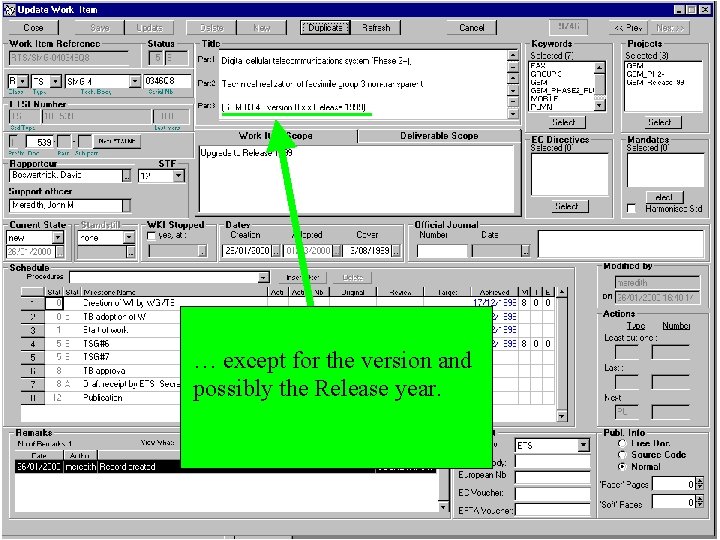The height and width of the screenshot is (540, 720).
Task: Click the EC Voucher input field
Action: (x=552, y=494)
